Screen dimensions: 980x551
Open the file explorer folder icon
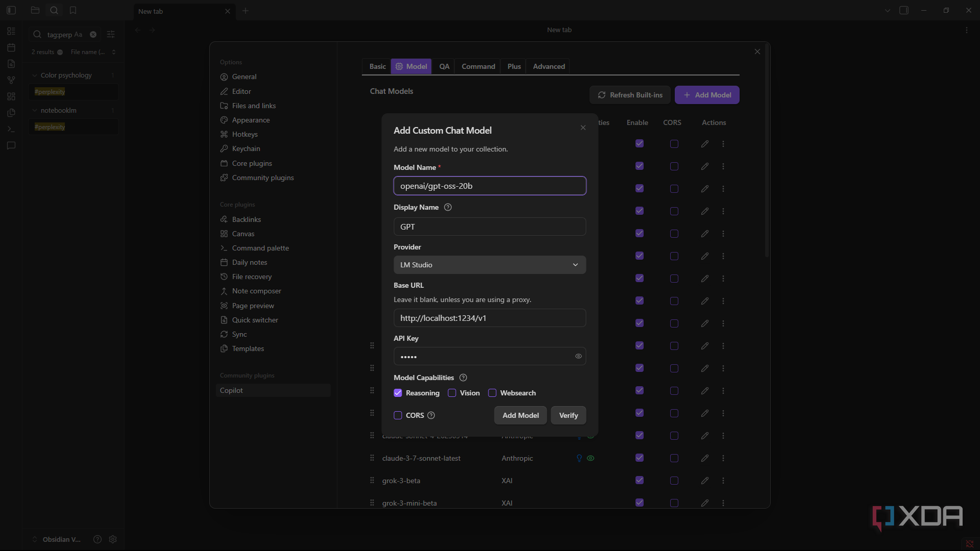coord(35,10)
